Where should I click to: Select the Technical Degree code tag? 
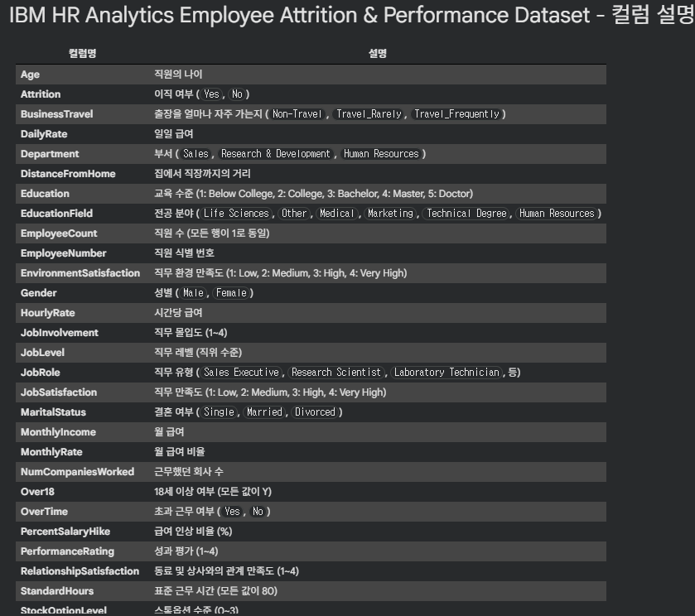click(x=466, y=214)
